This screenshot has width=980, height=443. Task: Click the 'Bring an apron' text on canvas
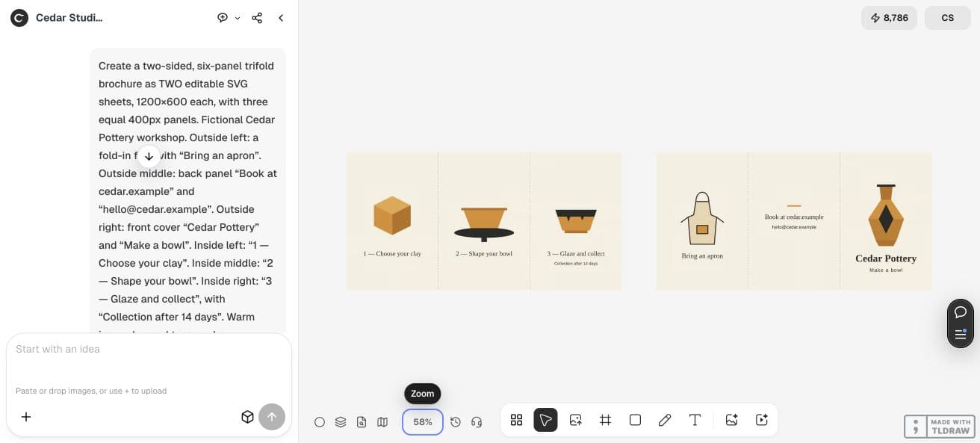pos(702,255)
